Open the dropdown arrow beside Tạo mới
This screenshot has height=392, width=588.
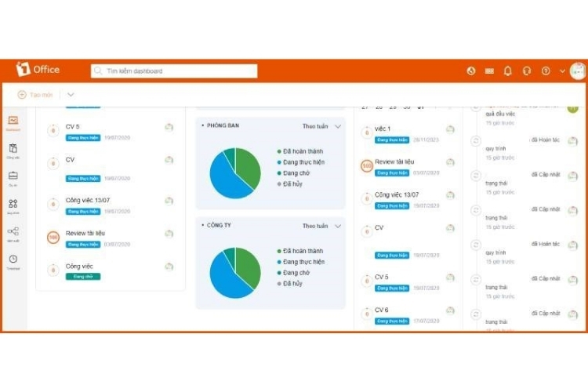click(x=71, y=95)
